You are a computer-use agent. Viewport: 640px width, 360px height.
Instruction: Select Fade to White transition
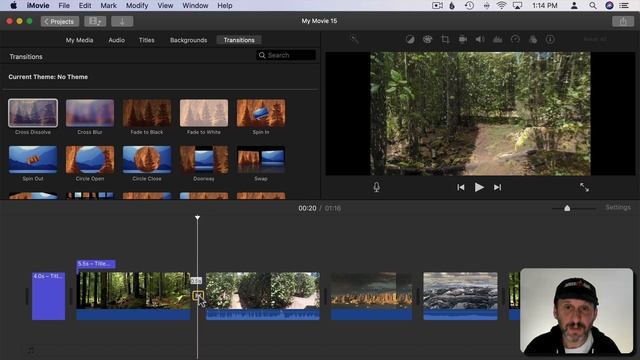tap(204, 113)
